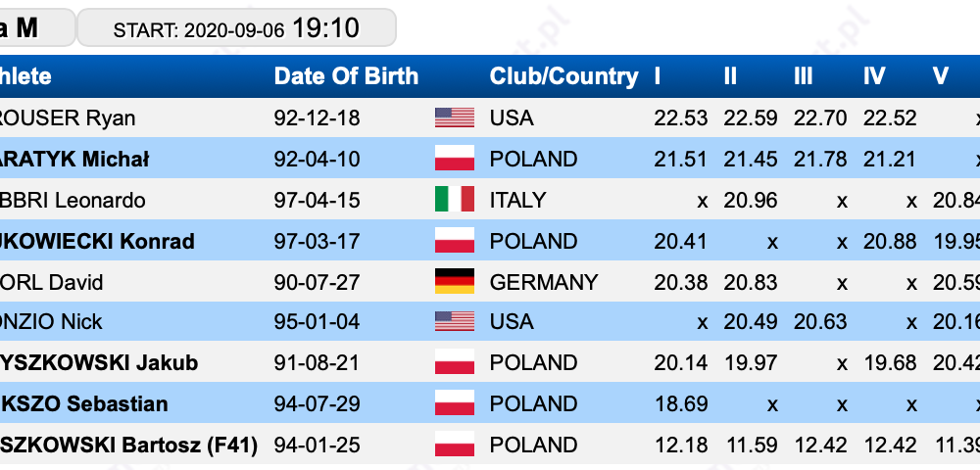The height and width of the screenshot is (470, 980).
Task: Click the Poland flag in Michał's row
Action: click(x=455, y=159)
